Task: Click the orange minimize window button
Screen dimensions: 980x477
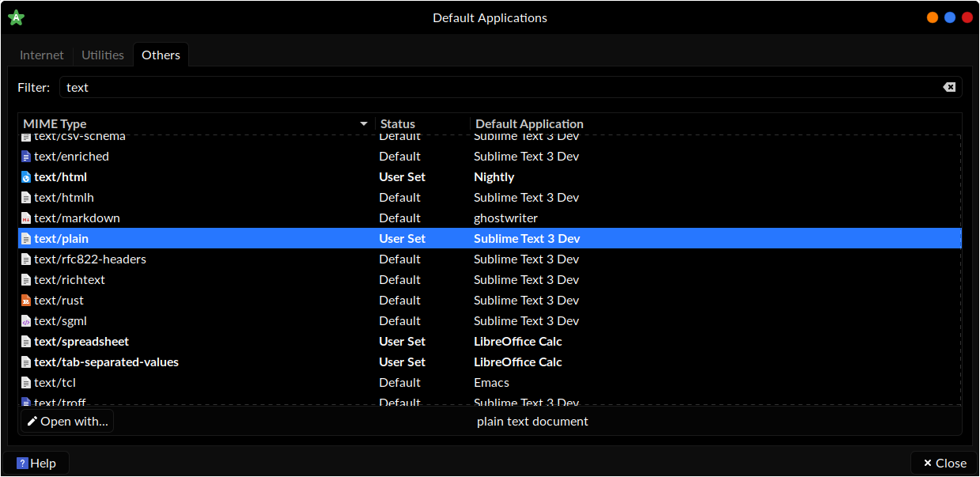Action: coord(933,17)
